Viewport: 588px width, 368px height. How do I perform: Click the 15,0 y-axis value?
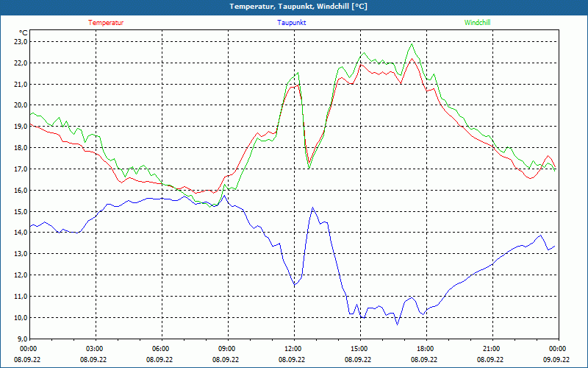point(21,211)
